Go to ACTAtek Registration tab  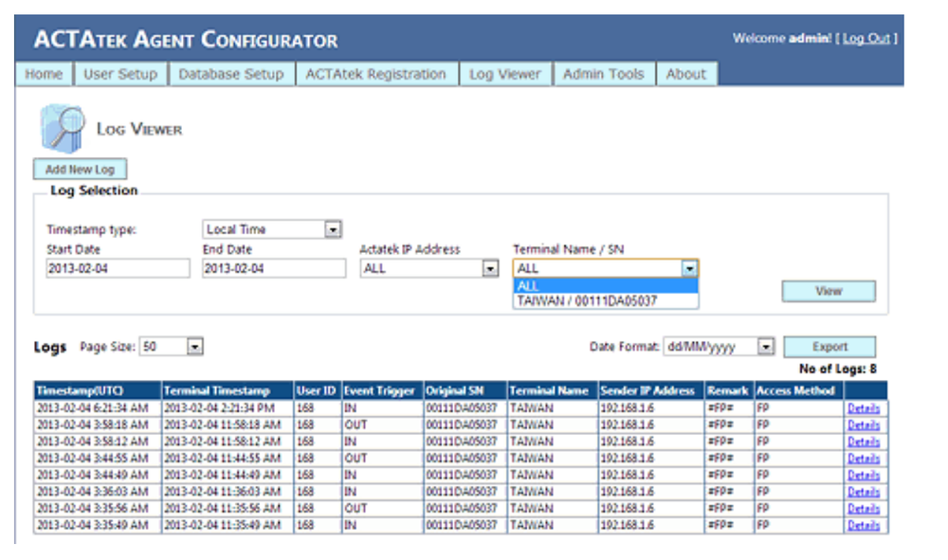[x=375, y=74]
